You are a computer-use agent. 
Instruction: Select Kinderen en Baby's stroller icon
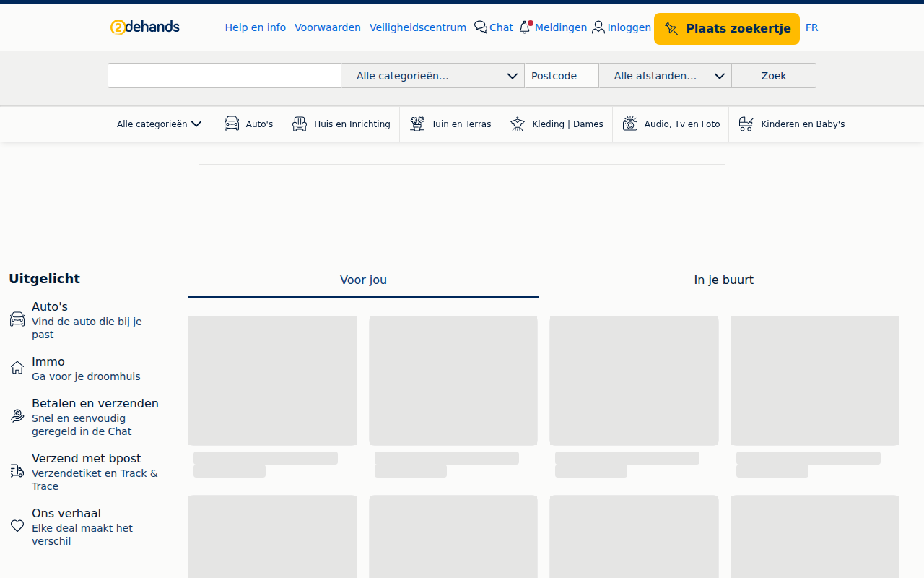coord(746,124)
